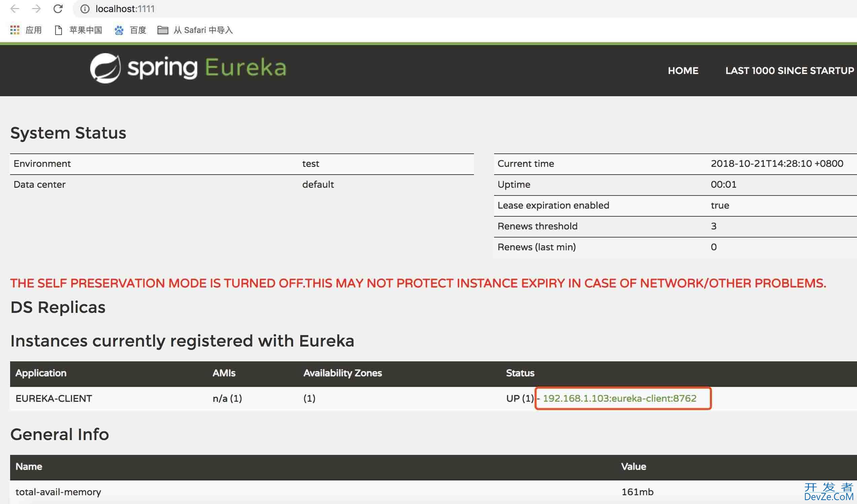Image resolution: width=857 pixels, height=504 pixels.
Task: Open the 从 Safari 中导入 bookmarks folder
Action: tap(195, 30)
